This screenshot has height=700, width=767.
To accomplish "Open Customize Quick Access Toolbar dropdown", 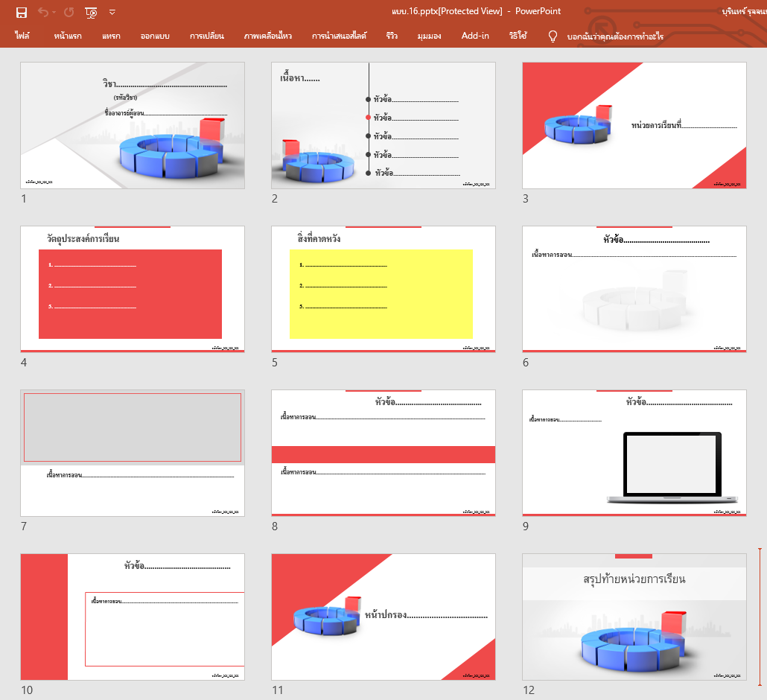I will click(x=112, y=12).
